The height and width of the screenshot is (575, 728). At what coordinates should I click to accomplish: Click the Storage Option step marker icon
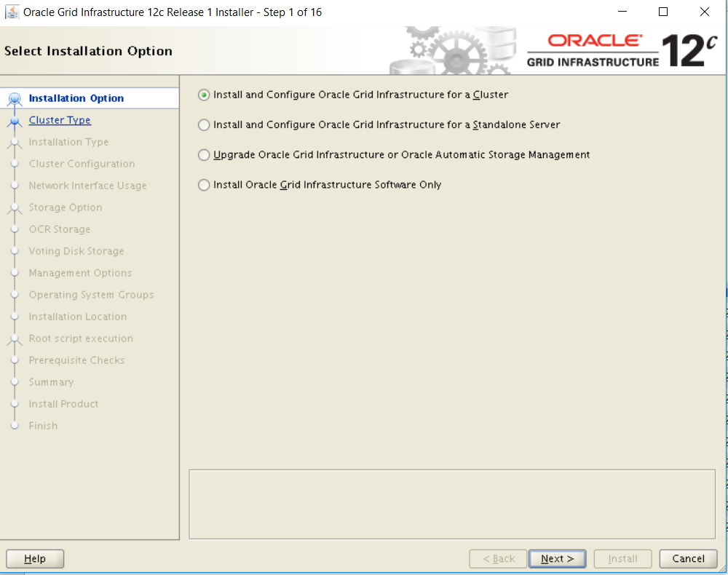[x=15, y=208]
